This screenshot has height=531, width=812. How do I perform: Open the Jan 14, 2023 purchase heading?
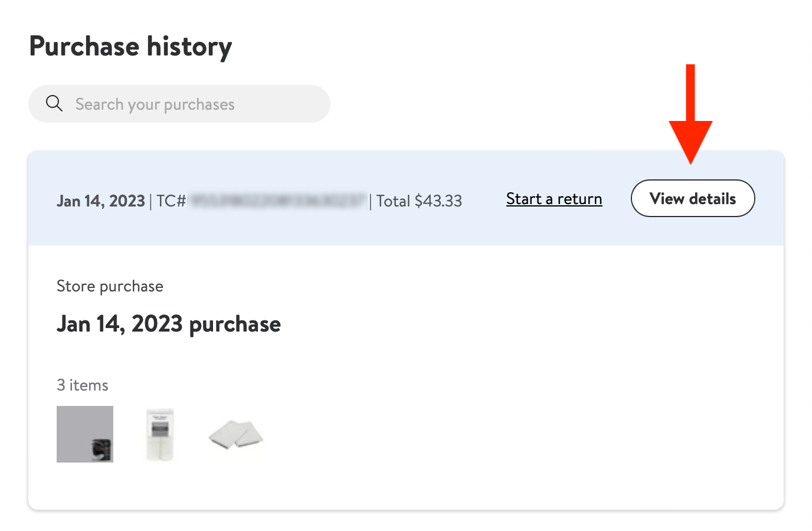169,324
